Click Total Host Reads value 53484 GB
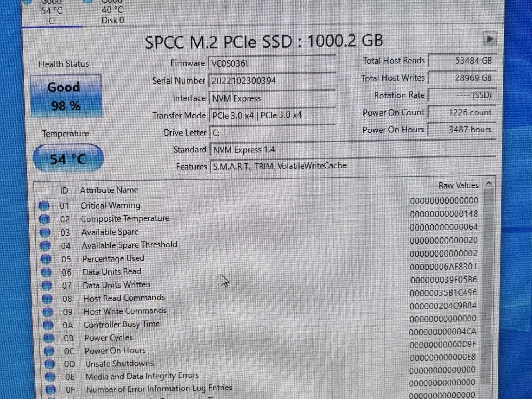This screenshot has width=532, height=399. click(462, 61)
